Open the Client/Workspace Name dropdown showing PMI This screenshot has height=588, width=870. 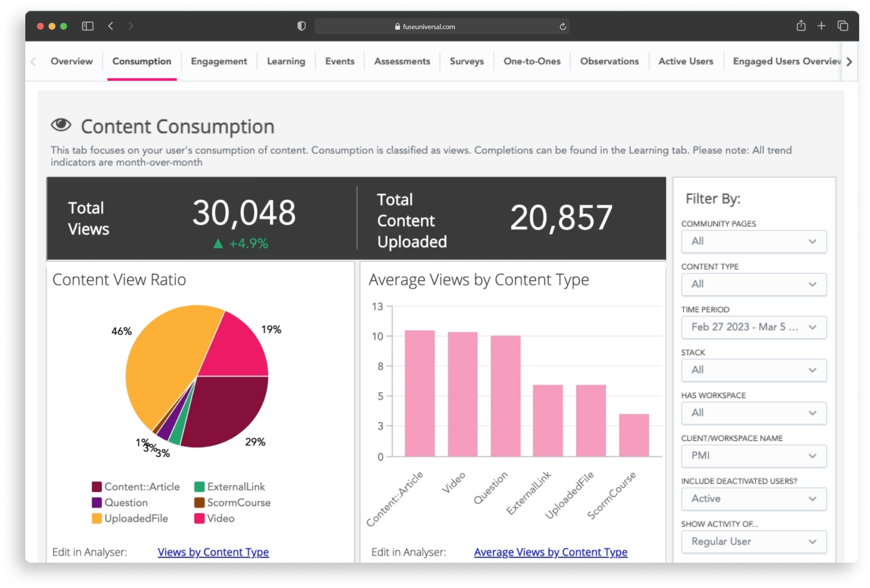[x=754, y=456]
